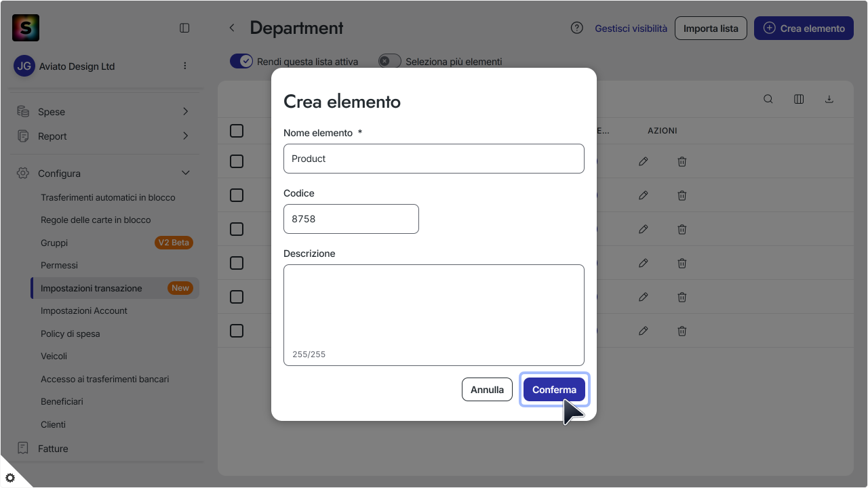The image size is (868, 488).
Task: Open Trasferimenti automatici in blocco
Action: (108, 197)
